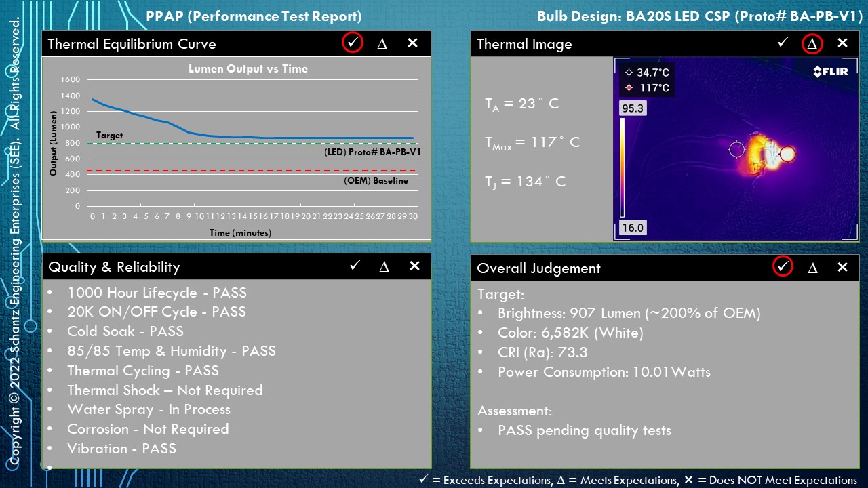Screen dimensions: 868x488
Task: Click the PASS pending quality tests text
Action: (584, 430)
